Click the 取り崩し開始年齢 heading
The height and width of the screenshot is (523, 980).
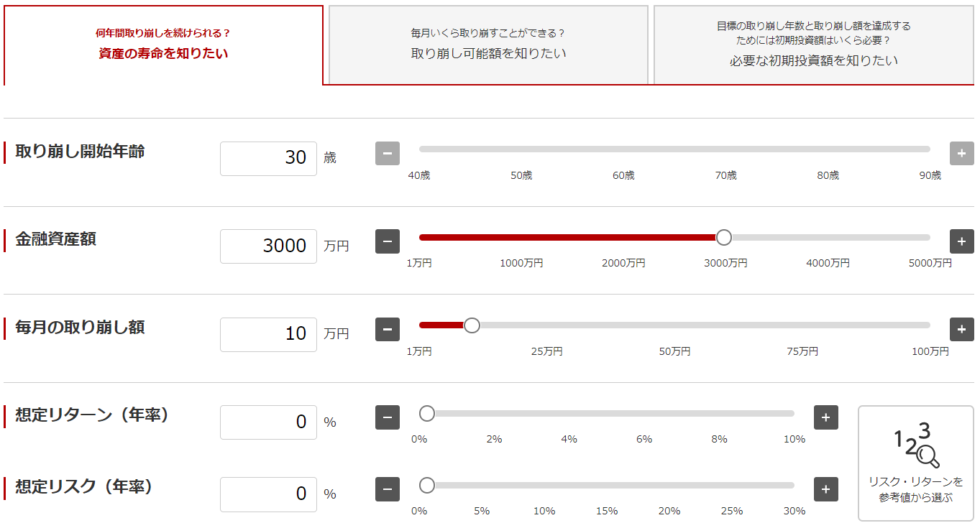click(80, 152)
